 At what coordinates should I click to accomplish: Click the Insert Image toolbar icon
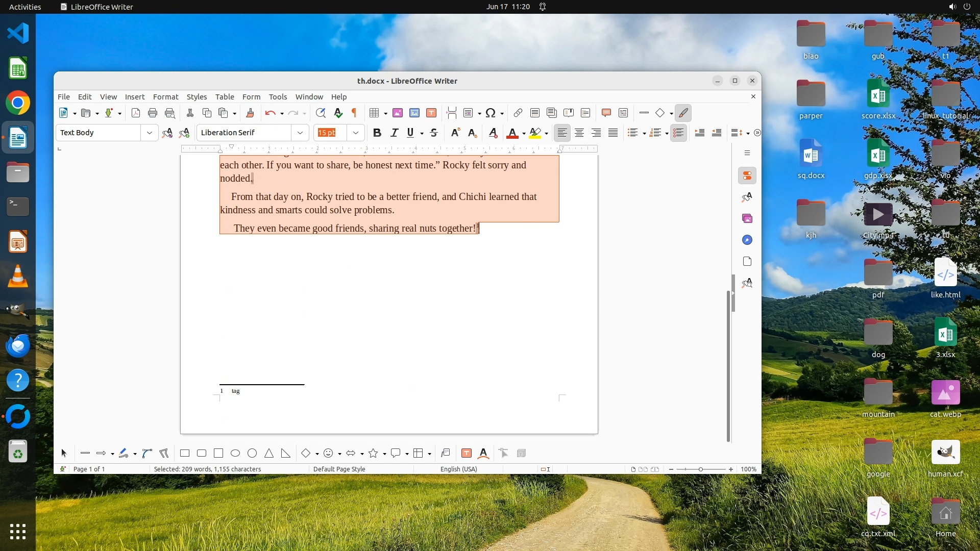398,113
